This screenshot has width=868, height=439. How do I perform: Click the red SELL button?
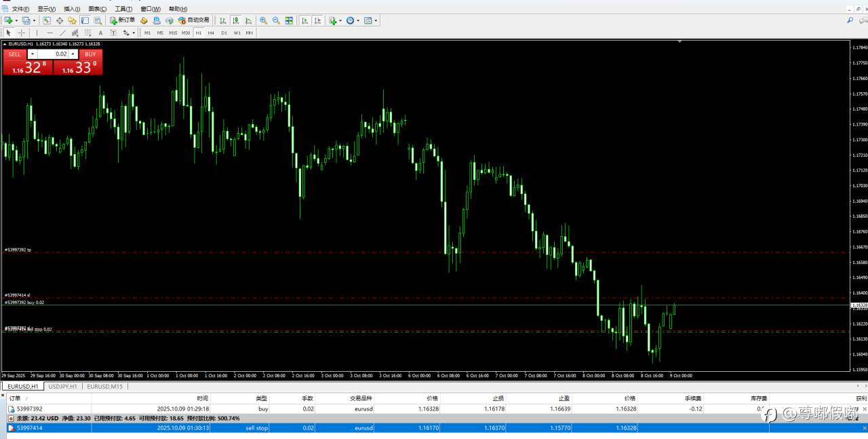14,54
